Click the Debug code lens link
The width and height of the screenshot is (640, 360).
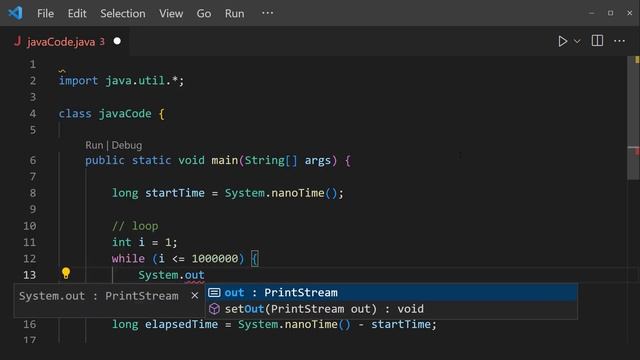(127, 145)
